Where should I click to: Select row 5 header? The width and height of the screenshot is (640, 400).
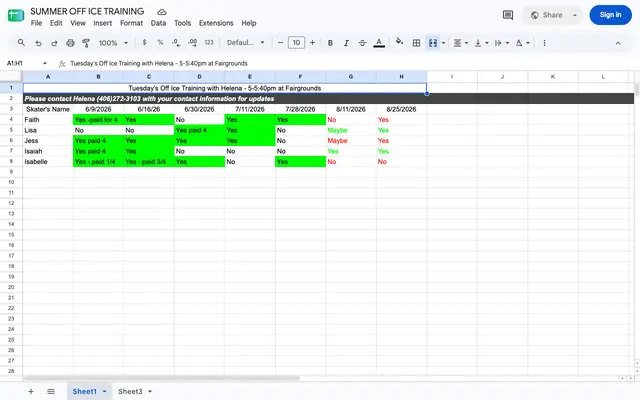(11, 130)
